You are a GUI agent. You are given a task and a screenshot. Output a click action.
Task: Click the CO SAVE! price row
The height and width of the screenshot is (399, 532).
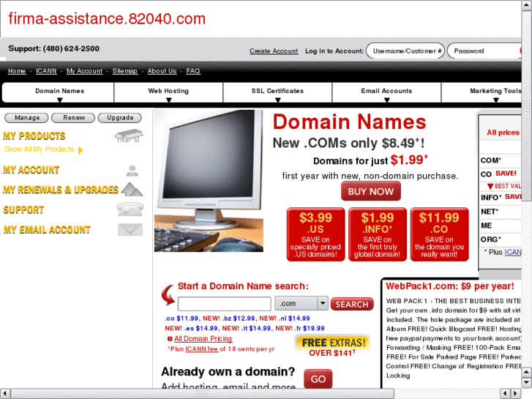tap(500, 174)
